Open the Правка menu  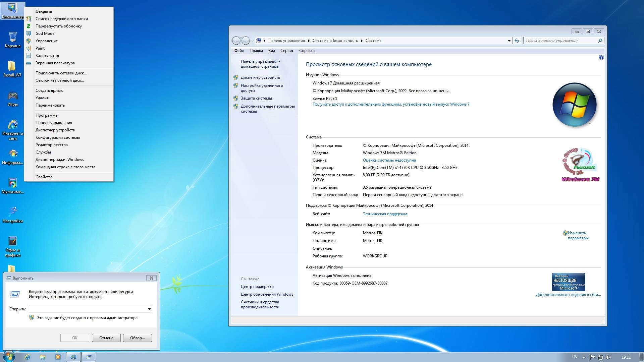point(256,51)
